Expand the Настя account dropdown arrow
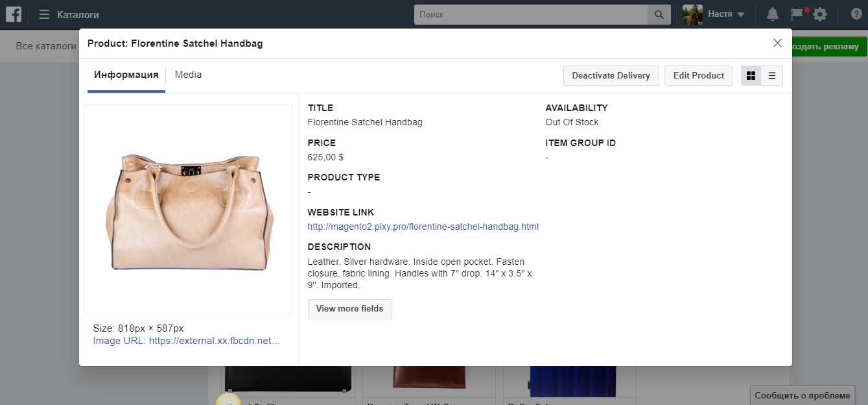The width and height of the screenshot is (868, 405). 741,14
